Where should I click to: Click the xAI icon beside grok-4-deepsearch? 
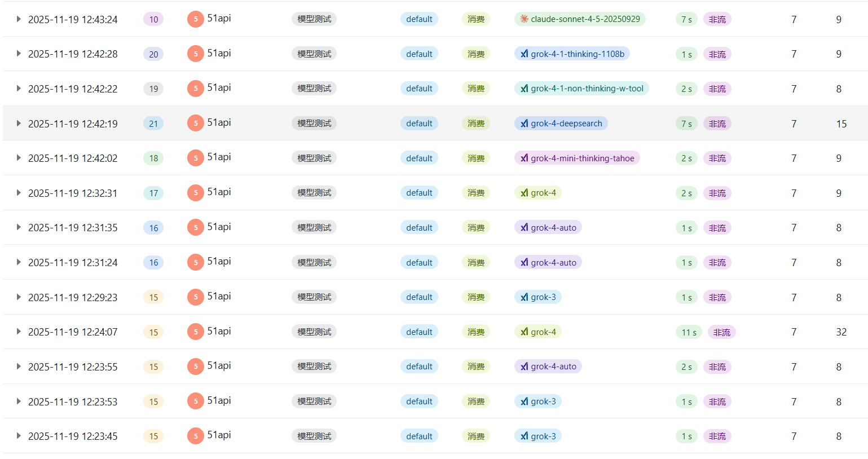pos(525,123)
